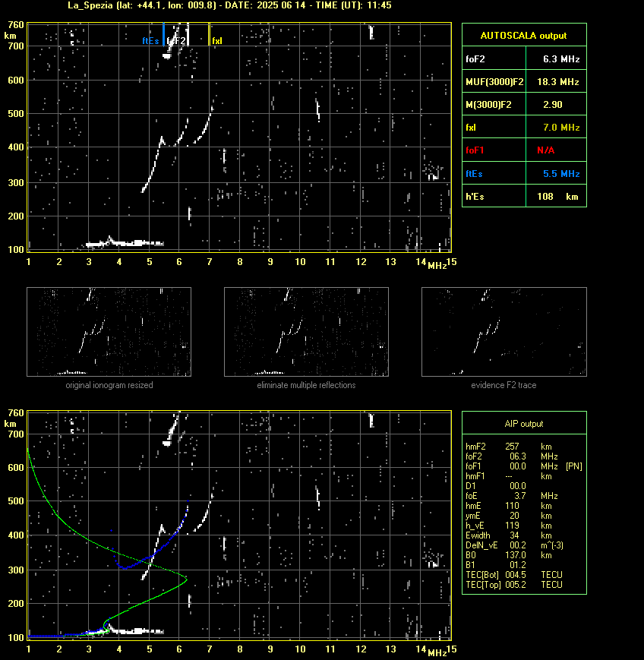Image resolution: width=644 pixels, height=660 pixels.
Task: Click the foF2 label in AUTOSCALA table
Action: pos(475,59)
